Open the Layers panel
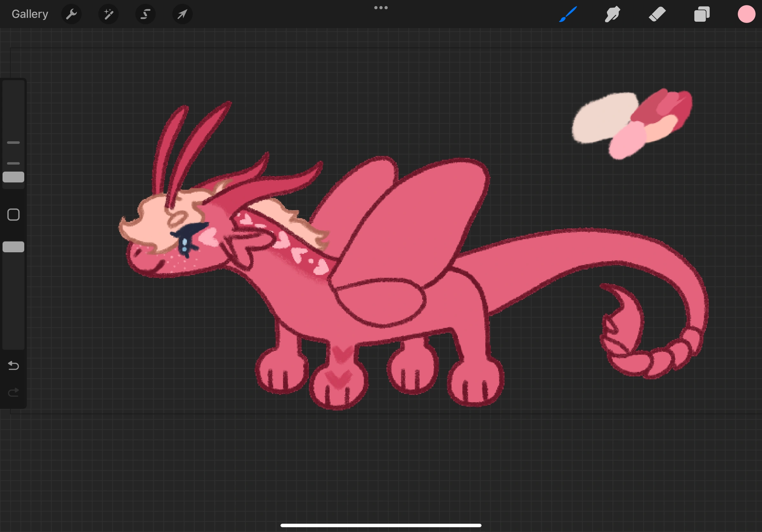This screenshot has width=762, height=532. (701, 14)
